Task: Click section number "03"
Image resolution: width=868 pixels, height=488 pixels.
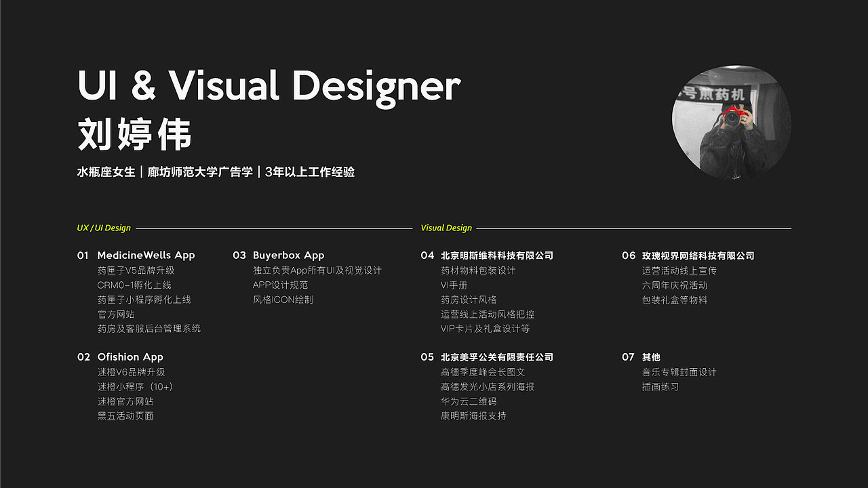Action: 239,256
